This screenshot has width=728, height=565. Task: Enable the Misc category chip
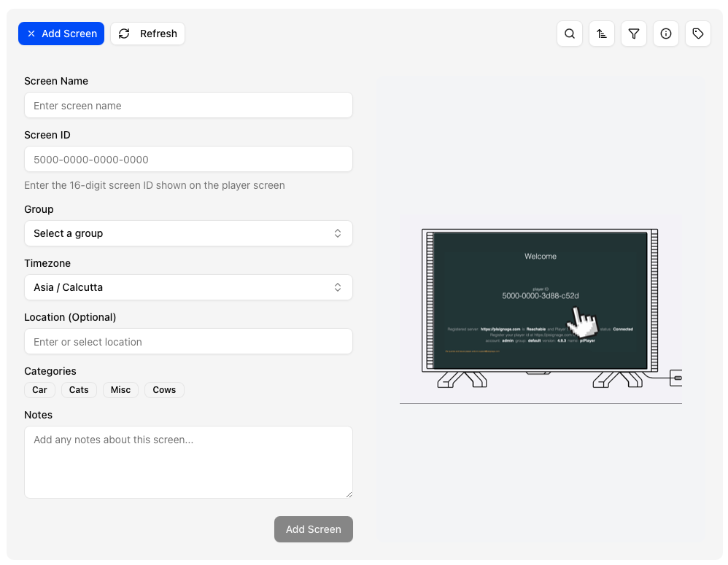[120, 390]
